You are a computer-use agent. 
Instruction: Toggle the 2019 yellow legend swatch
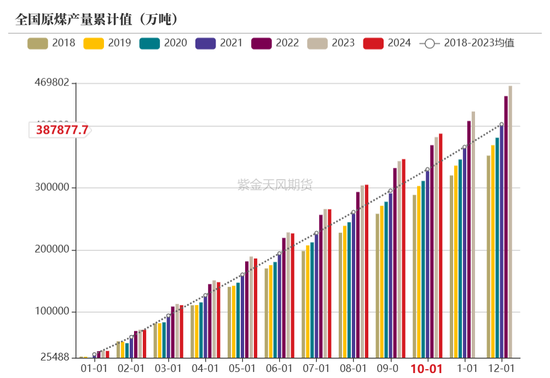(x=94, y=43)
